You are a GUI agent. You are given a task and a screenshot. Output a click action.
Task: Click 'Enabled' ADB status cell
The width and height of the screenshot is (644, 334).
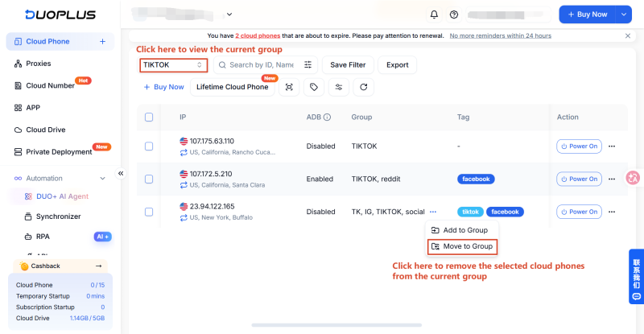pyautogui.click(x=320, y=179)
